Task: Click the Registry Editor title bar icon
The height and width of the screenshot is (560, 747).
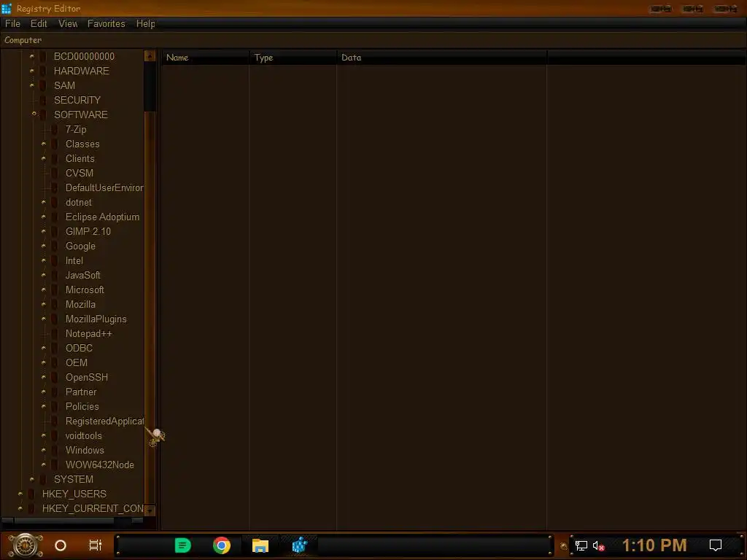Action: tap(7, 9)
